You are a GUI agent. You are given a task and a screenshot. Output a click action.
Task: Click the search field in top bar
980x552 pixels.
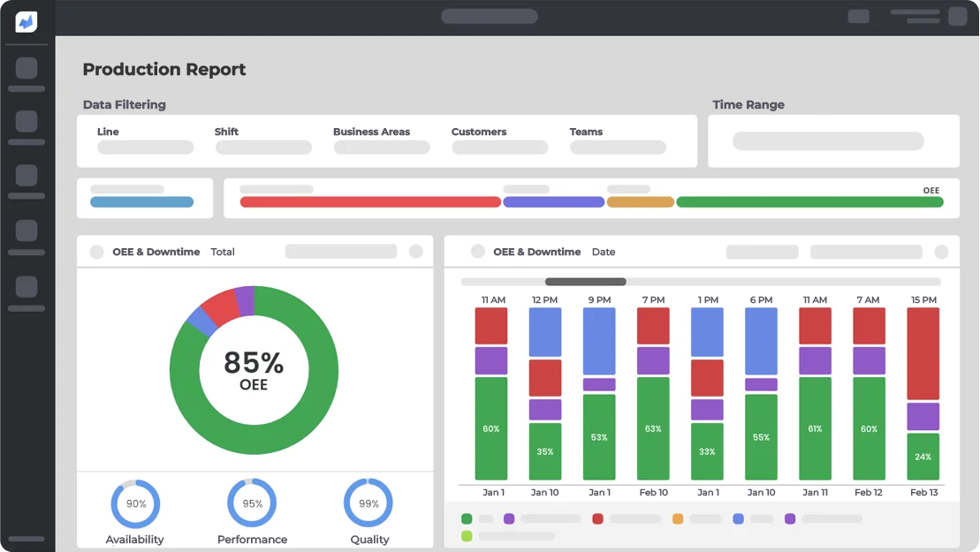pyautogui.click(x=490, y=16)
